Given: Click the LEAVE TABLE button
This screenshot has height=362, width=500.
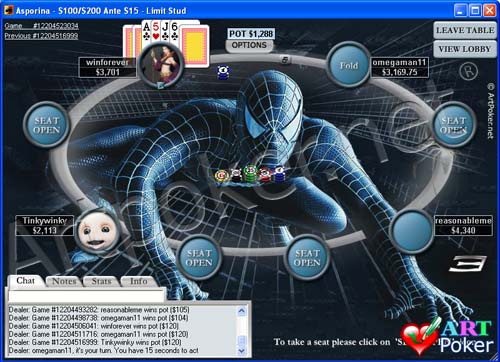Looking at the screenshot, I should 465,30.
